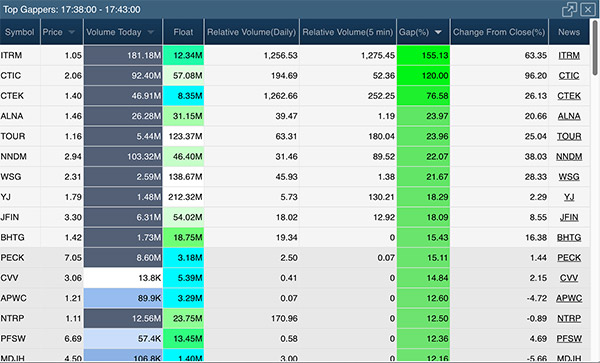Select the CTEK symbol row

[295, 96]
